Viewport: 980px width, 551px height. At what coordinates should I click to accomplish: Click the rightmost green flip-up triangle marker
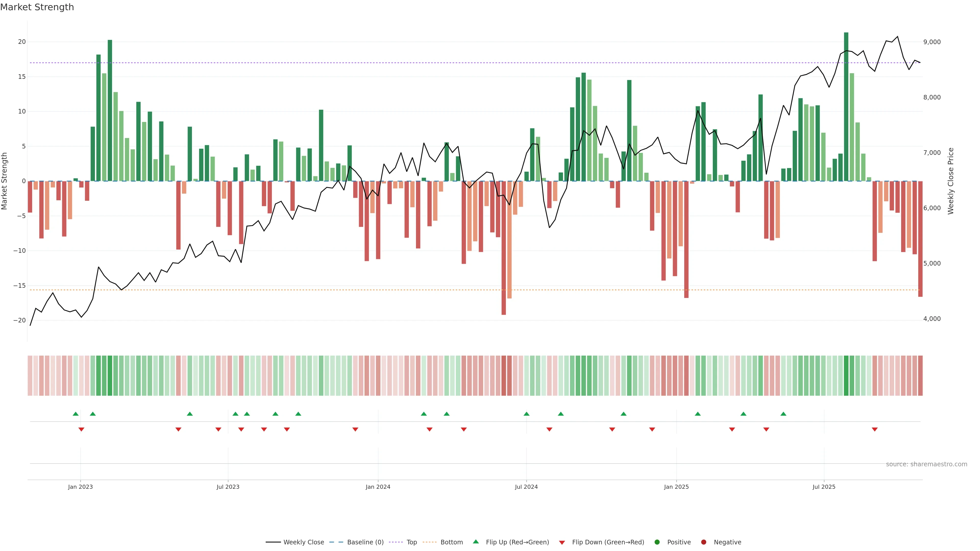[783, 414]
